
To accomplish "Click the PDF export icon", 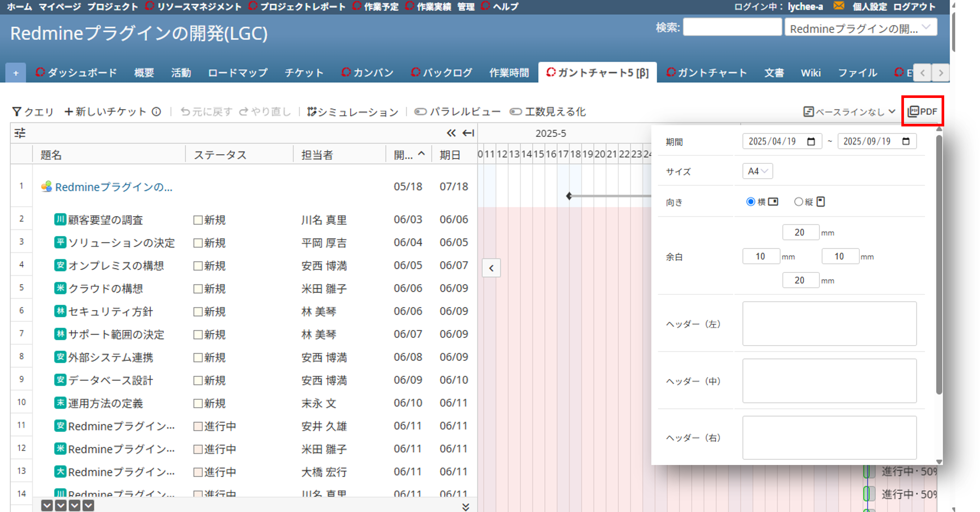I will tap(913, 112).
